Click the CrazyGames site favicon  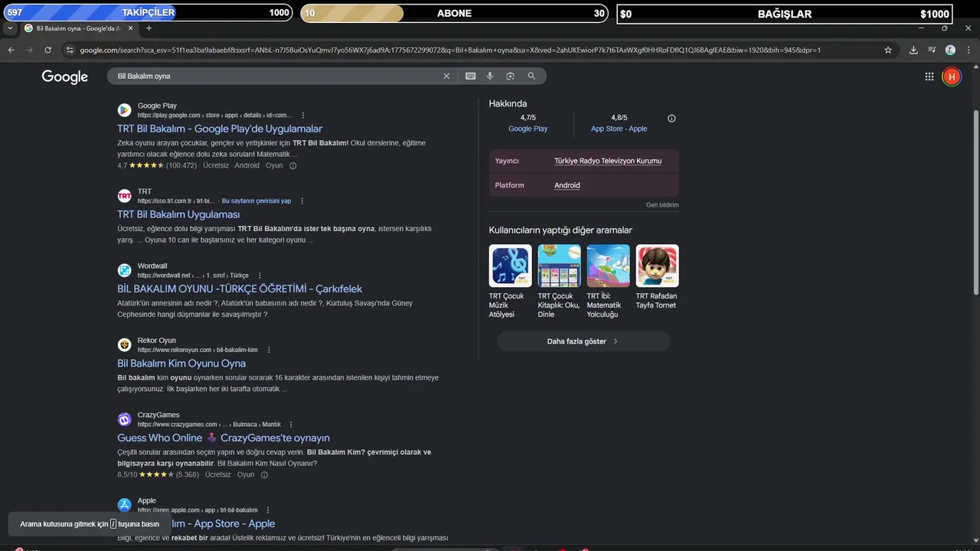[124, 419]
